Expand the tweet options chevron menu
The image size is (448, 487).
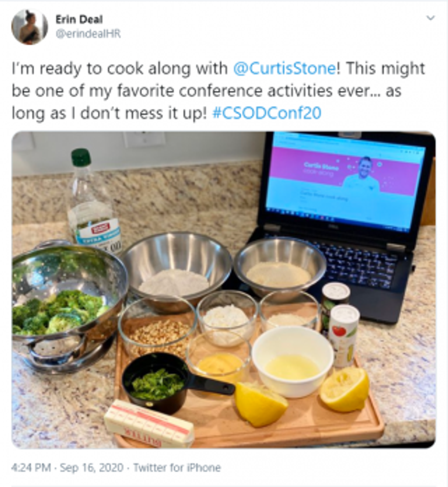(430, 18)
